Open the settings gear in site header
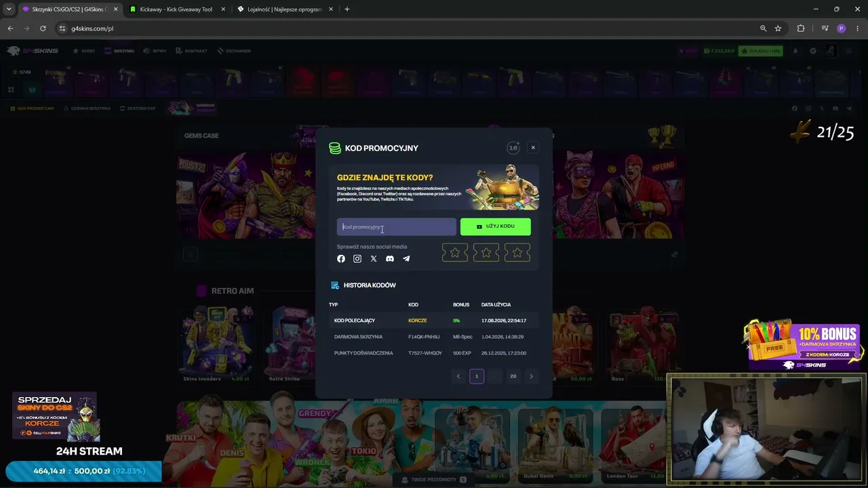Screen dimensions: 868x488 point(813,51)
